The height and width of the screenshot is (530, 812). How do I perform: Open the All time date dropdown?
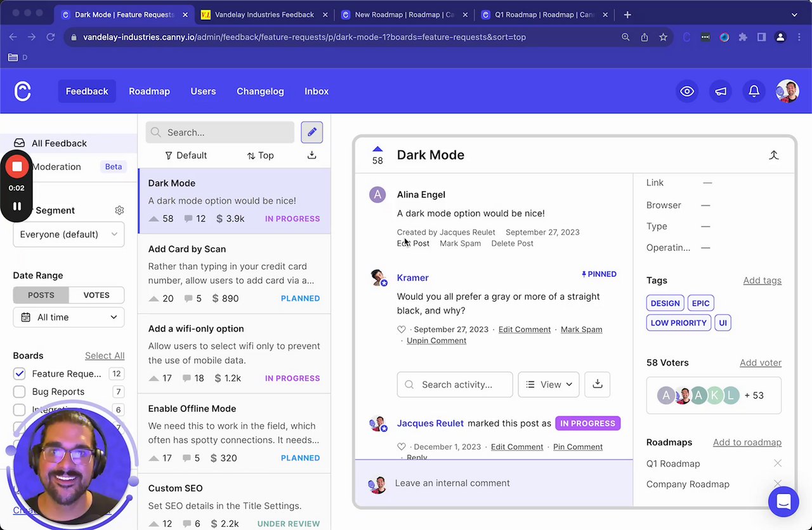69,317
